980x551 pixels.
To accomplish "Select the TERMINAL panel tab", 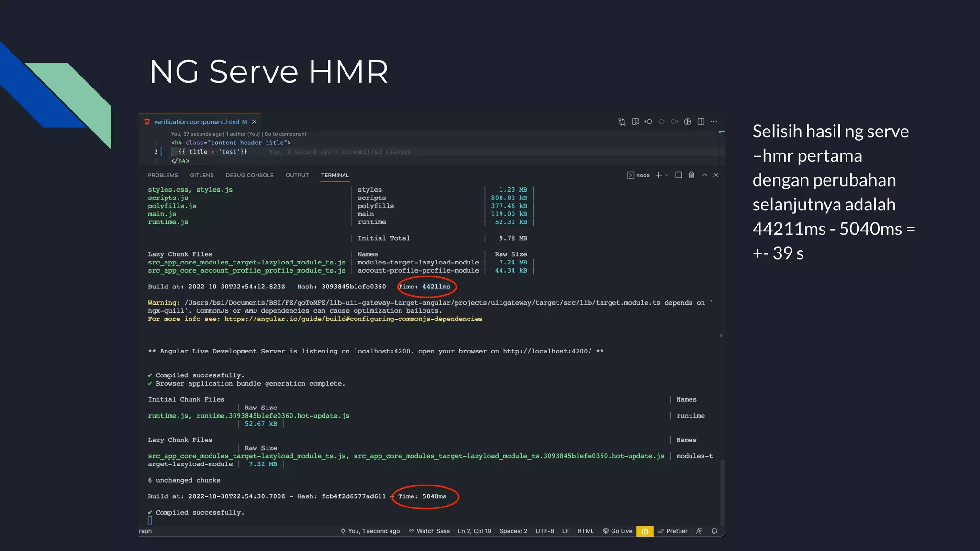I will point(335,176).
